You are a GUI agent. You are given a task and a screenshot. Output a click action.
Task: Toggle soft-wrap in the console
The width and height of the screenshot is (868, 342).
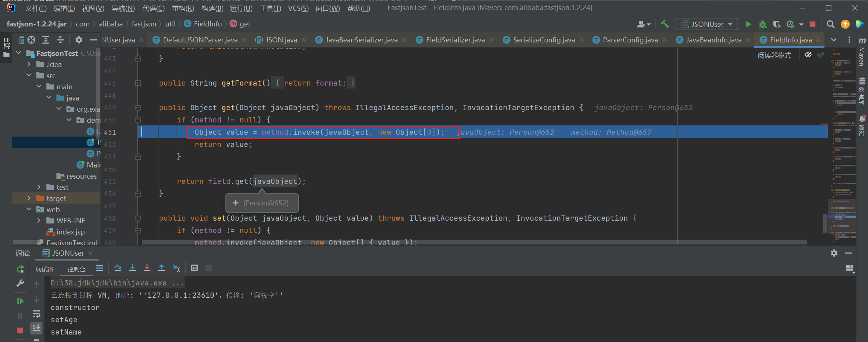[x=36, y=314]
